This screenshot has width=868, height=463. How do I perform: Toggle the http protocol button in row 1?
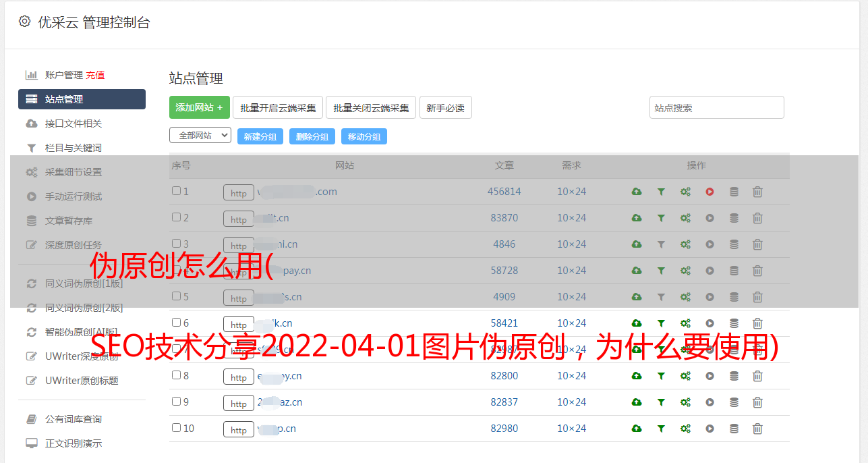click(x=239, y=193)
